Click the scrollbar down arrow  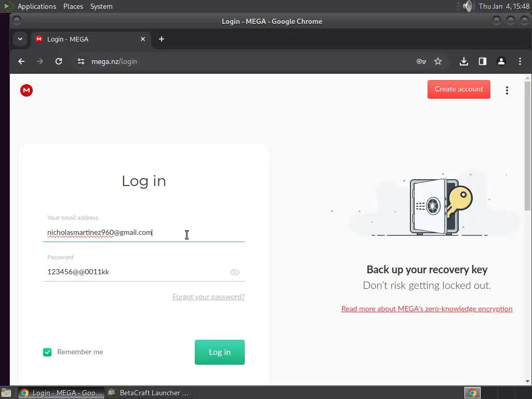(x=527, y=381)
